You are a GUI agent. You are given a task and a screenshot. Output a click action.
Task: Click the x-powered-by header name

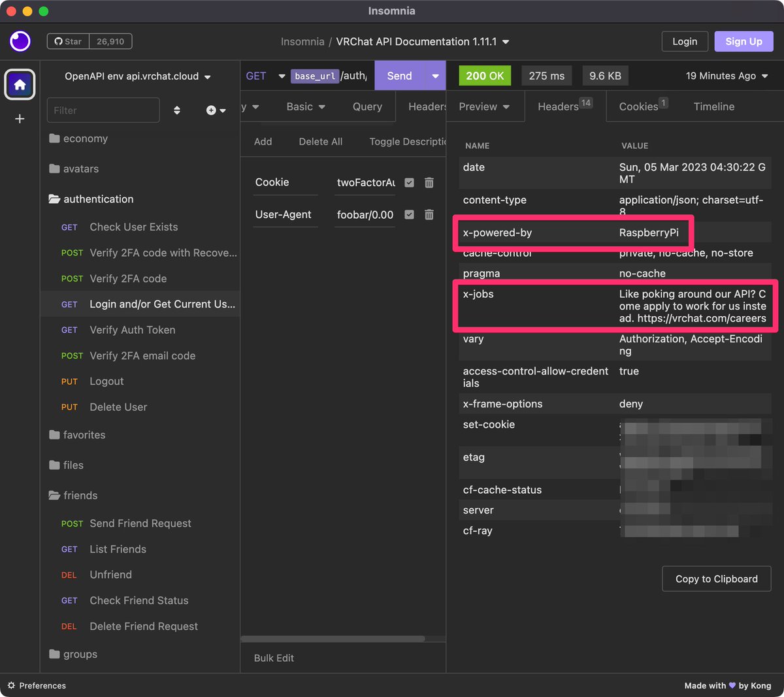click(x=497, y=233)
